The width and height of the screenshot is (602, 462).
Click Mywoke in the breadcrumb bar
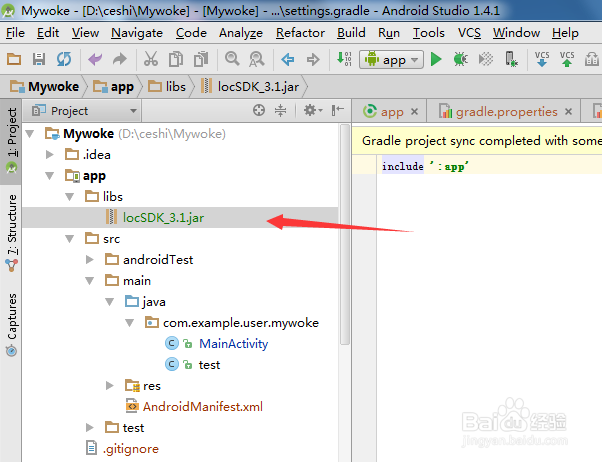45,87
